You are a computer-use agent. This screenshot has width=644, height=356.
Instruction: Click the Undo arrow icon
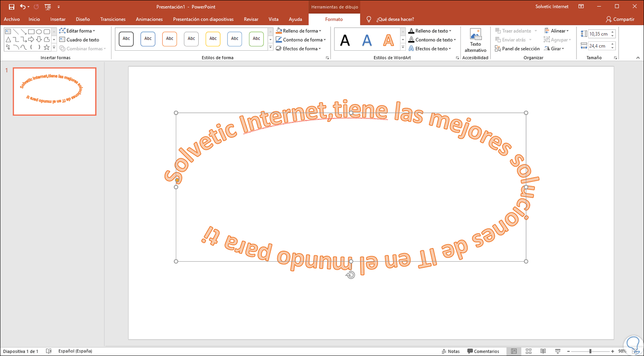click(23, 7)
